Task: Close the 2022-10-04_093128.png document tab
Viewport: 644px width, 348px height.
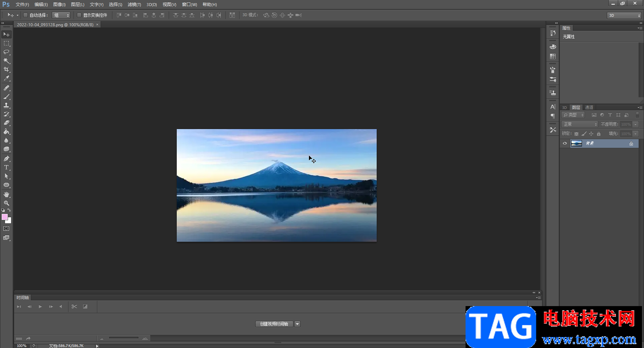Action: [x=97, y=24]
